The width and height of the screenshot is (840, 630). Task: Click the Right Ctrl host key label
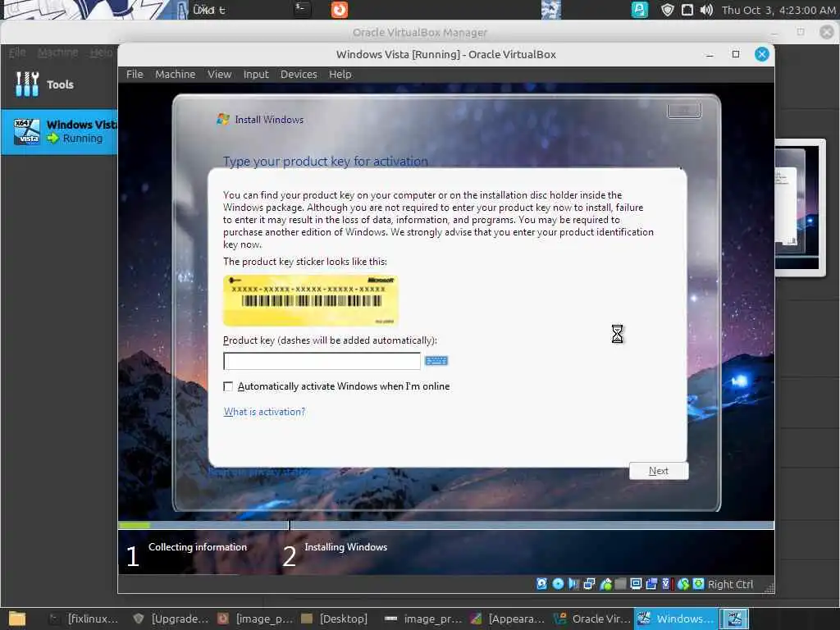coord(730,584)
